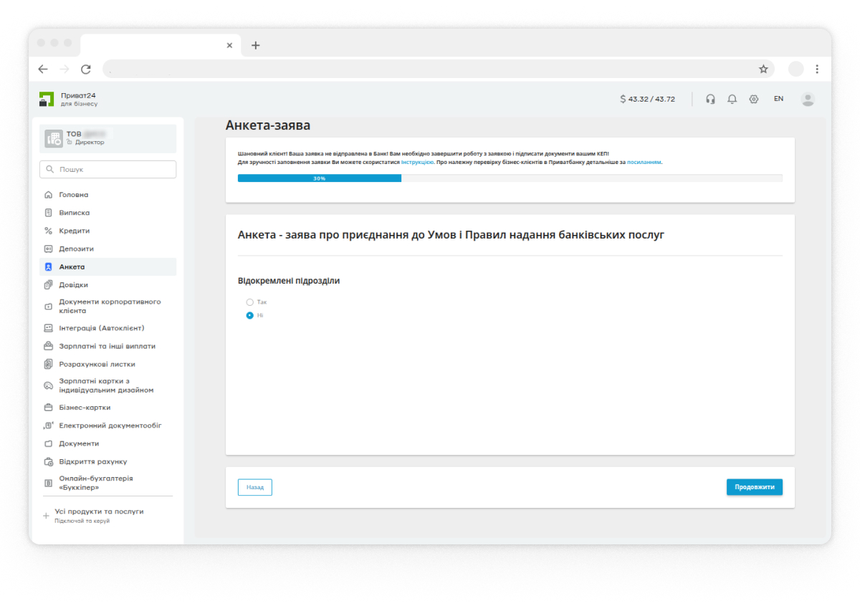Select the 'Так' radio option

pyautogui.click(x=250, y=302)
